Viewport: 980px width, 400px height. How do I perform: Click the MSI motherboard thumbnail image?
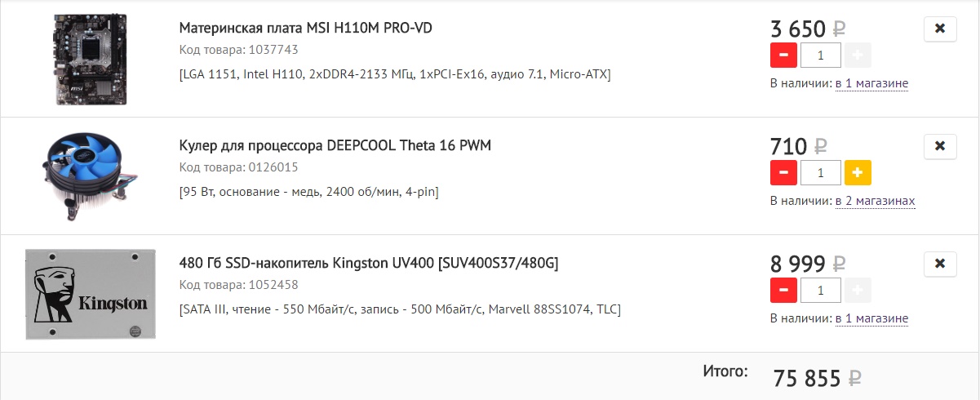[x=91, y=59]
